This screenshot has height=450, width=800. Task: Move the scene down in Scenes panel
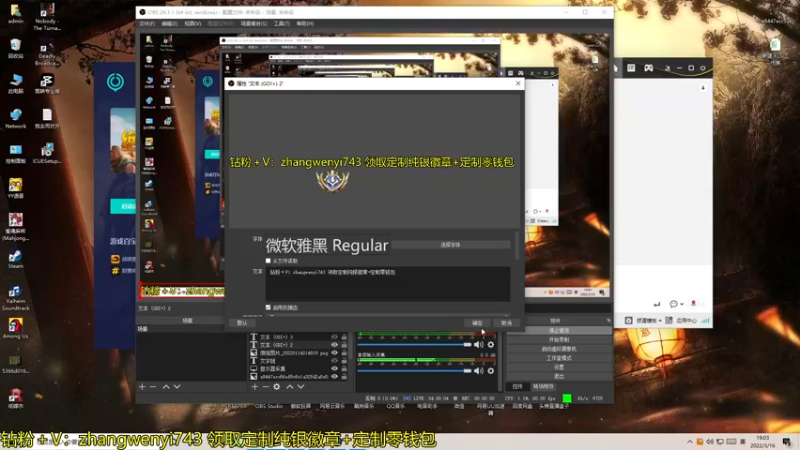[x=177, y=387]
